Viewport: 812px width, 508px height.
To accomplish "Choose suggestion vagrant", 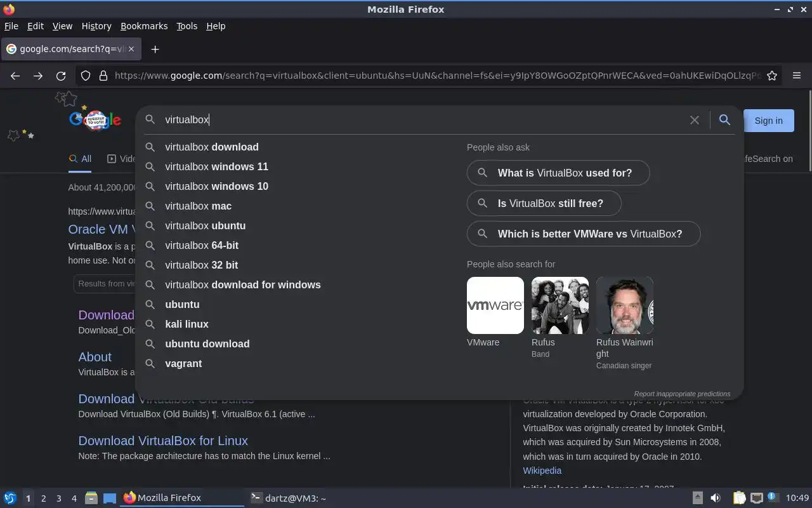I will coord(298,363).
